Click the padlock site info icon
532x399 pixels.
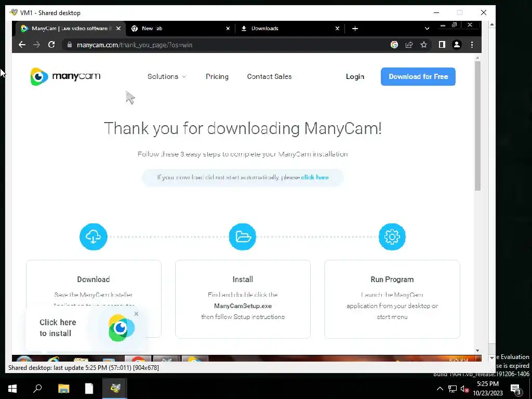(x=70, y=45)
